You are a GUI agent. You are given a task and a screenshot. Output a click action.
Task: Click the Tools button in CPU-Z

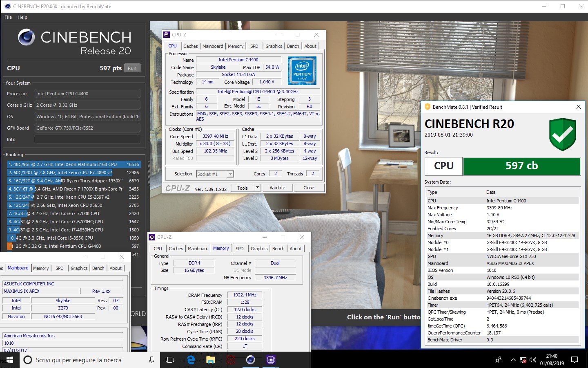click(243, 188)
